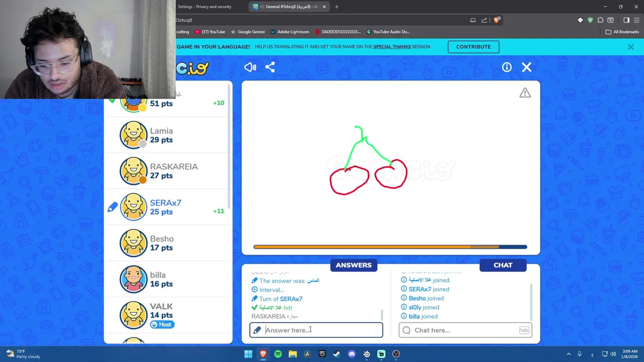644x362 pixels.
Task: Click the Brave browser taskbar icon
Action: point(263,354)
